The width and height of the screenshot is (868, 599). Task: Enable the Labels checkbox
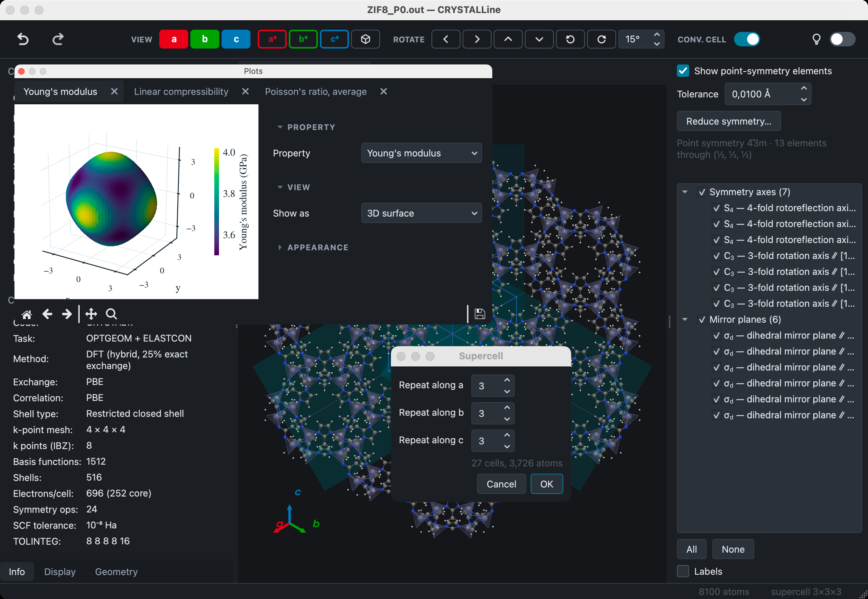point(683,571)
